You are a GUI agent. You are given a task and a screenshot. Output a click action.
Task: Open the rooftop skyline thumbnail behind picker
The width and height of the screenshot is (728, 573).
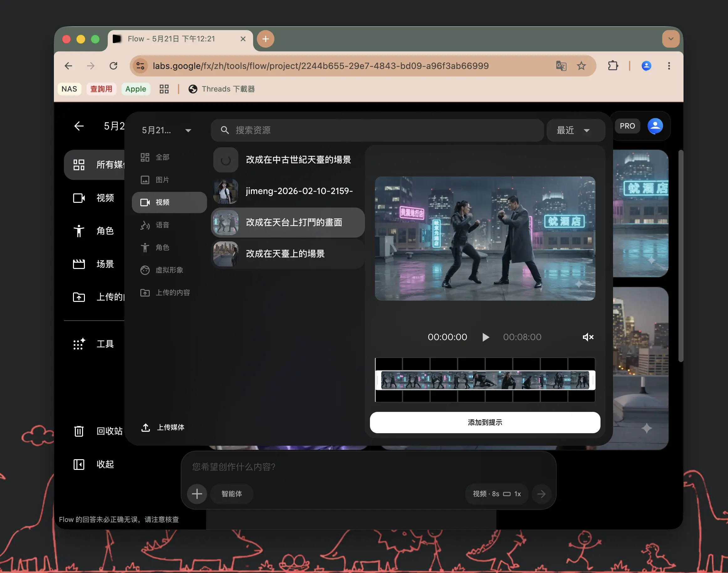(640, 368)
